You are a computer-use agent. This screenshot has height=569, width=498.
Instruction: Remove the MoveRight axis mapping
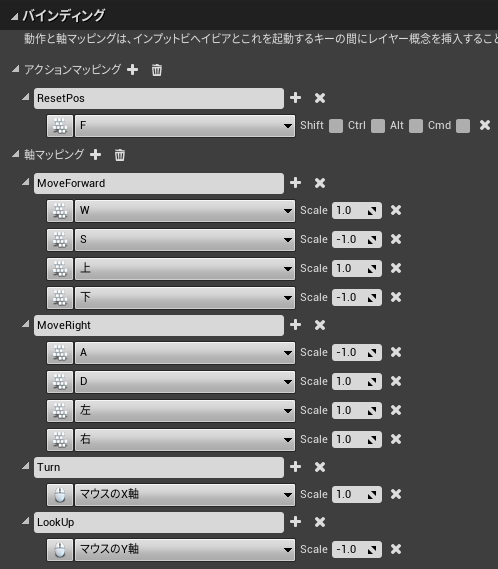(x=320, y=325)
